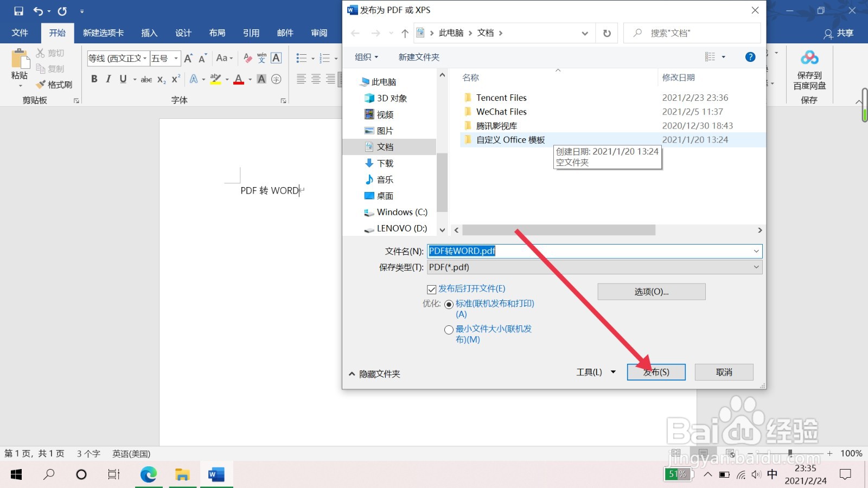Image resolution: width=868 pixels, height=488 pixels.
Task: Open the Change Case (Aa) dropdown
Action: click(x=224, y=58)
